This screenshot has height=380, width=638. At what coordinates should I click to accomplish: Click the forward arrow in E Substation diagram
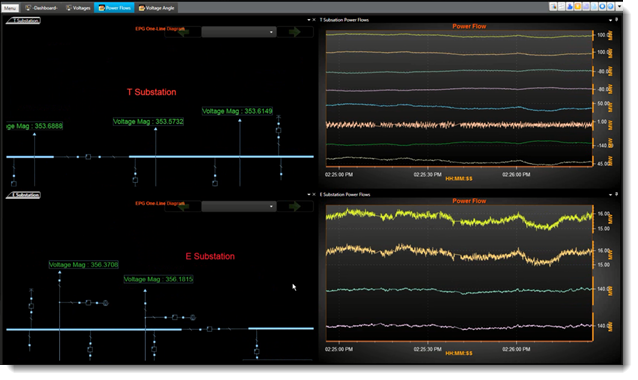pos(294,206)
